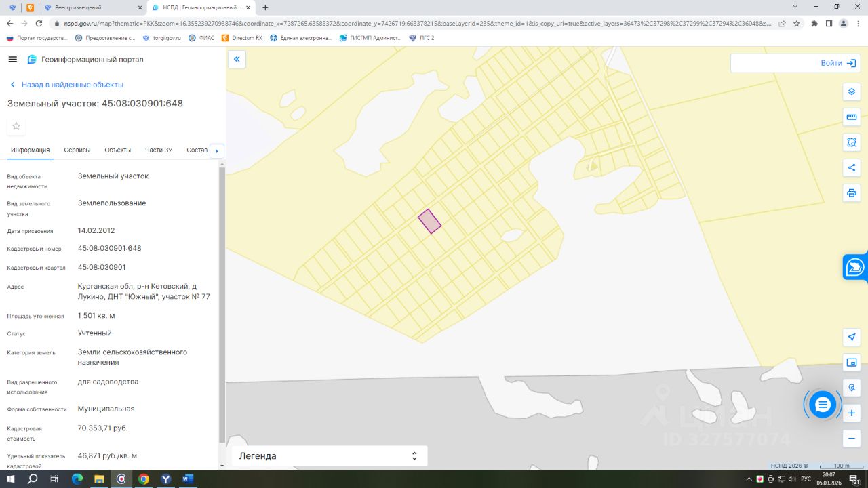868x488 pixels.
Task: Activate the ruler measurement tool
Action: (852, 117)
